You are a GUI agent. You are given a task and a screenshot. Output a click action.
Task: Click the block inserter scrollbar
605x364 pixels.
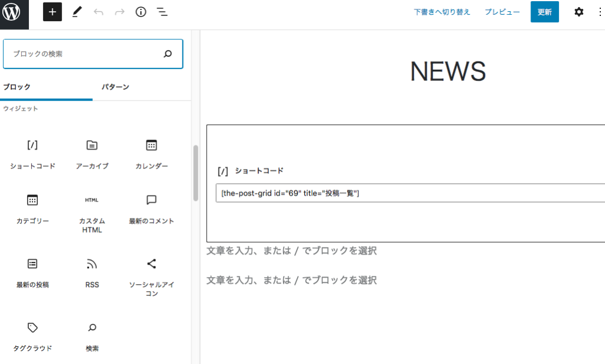click(196, 173)
